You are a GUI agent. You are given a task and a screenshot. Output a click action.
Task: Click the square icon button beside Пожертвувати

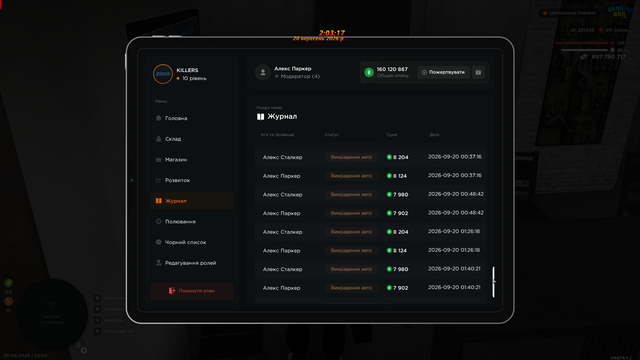tap(478, 72)
